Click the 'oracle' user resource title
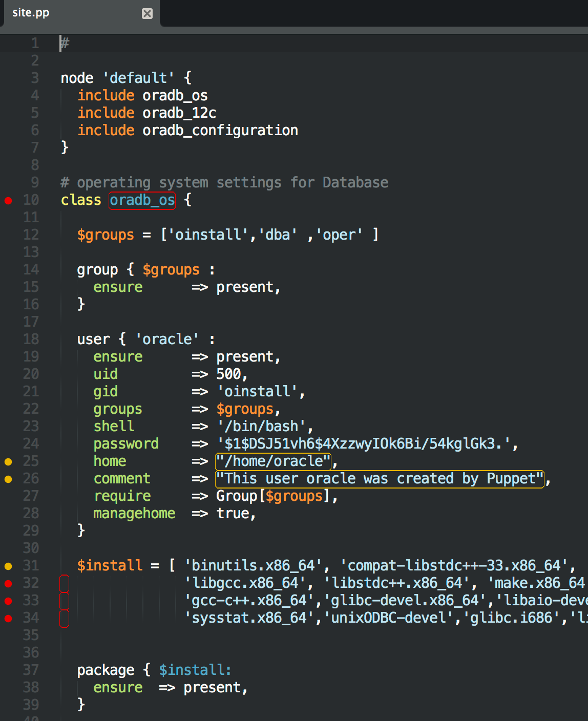Viewport: 588px width, 721px height. click(x=166, y=340)
